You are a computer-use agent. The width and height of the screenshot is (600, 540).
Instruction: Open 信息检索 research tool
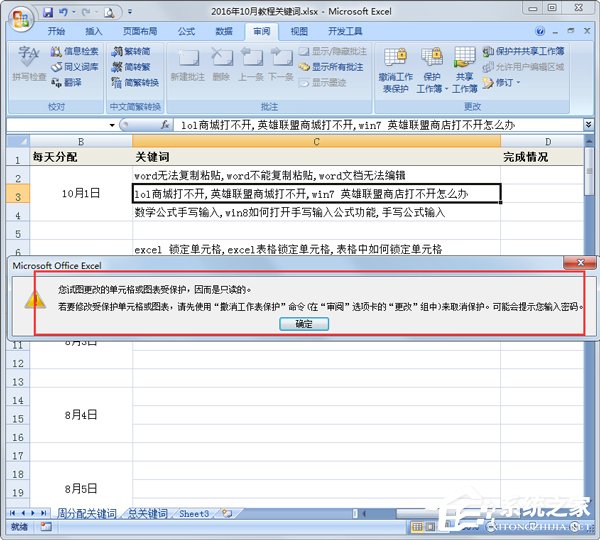coord(74,51)
